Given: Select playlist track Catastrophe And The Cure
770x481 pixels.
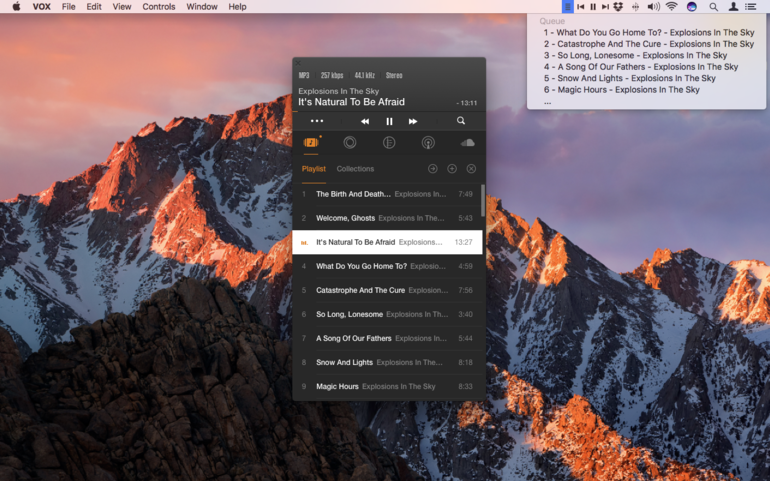Looking at the screenshot, I should click(387, 290).
